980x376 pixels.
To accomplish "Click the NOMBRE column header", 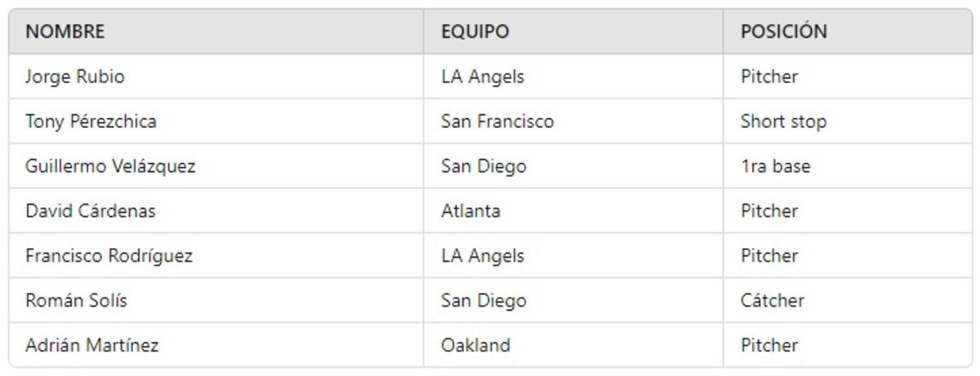I will pyautogui.click(x=65, y=32).
